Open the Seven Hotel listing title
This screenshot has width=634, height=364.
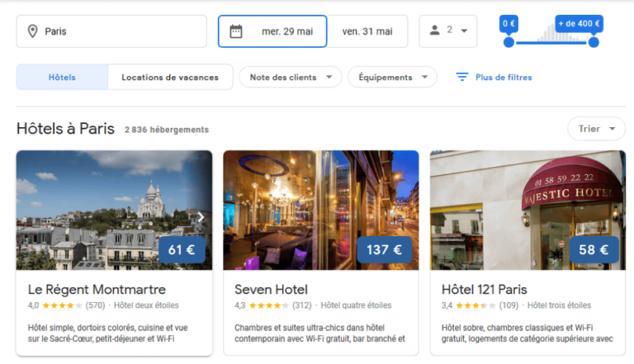pos(271,289)
